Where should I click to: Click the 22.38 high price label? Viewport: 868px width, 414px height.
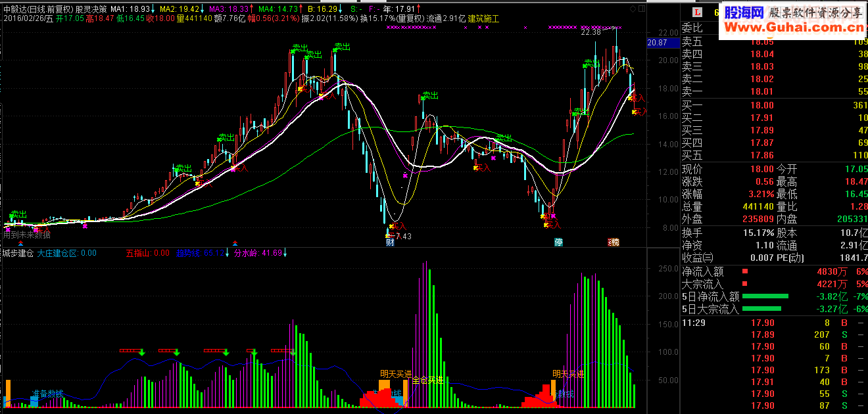pyautogui.click(x=591, y=32)
